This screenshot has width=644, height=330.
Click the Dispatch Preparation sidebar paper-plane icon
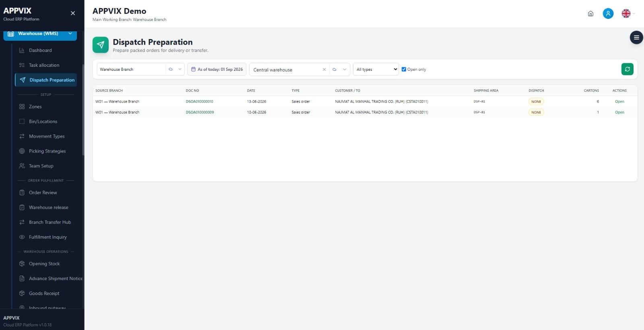click(23, 80)
